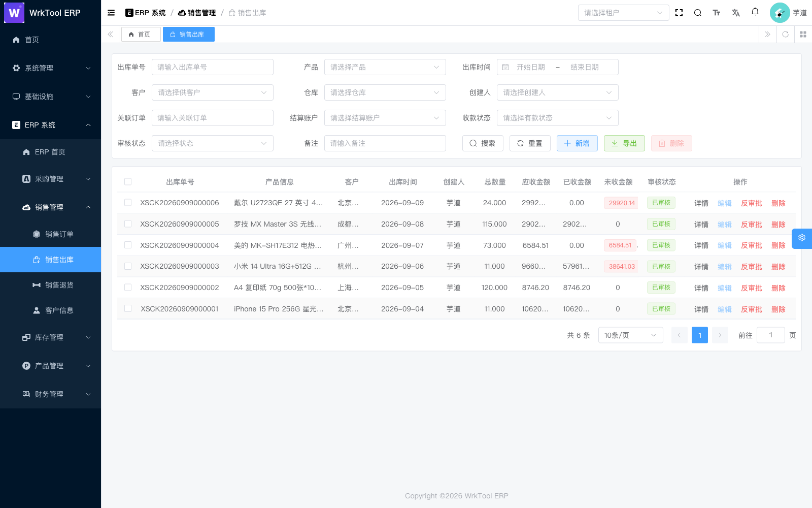This screenshot has height=508, width=812.
Task: Click 搜索 search button
Action: click(x=483, y=143)
